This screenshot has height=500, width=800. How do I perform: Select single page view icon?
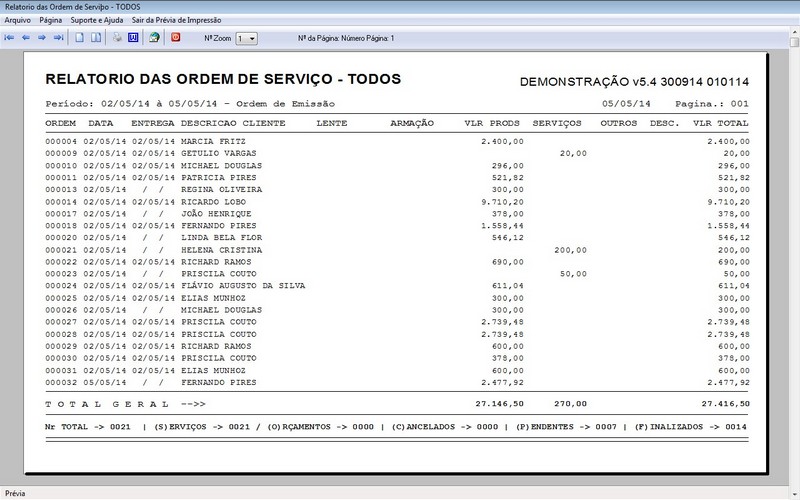tap(79, 38)
